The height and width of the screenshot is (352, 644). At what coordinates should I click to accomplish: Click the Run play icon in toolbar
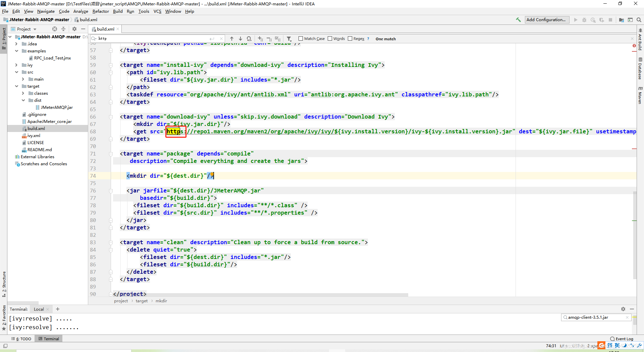click(x=576, y=20)
